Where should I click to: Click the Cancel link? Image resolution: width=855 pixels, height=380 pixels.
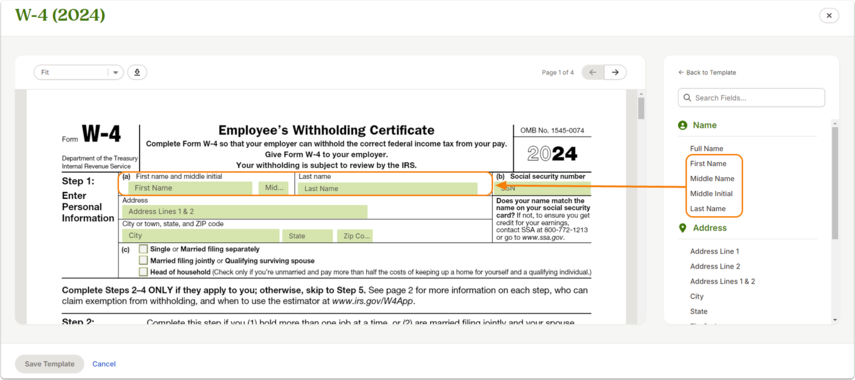[104, 364]
